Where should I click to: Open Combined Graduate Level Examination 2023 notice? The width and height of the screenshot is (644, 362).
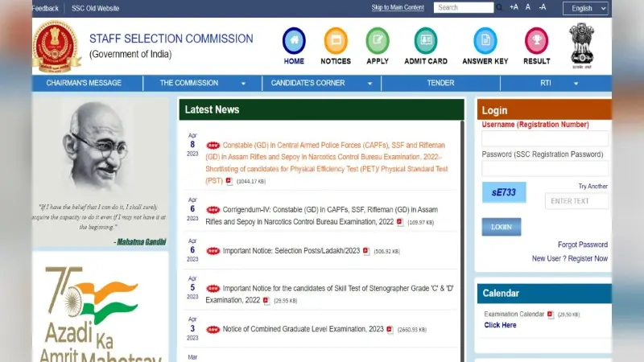click(x=303, y=329)
